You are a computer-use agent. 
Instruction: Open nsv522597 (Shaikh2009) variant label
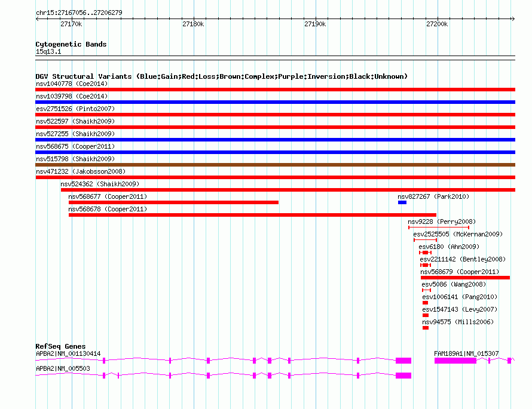pyautogui.click(x=75, y=121)
